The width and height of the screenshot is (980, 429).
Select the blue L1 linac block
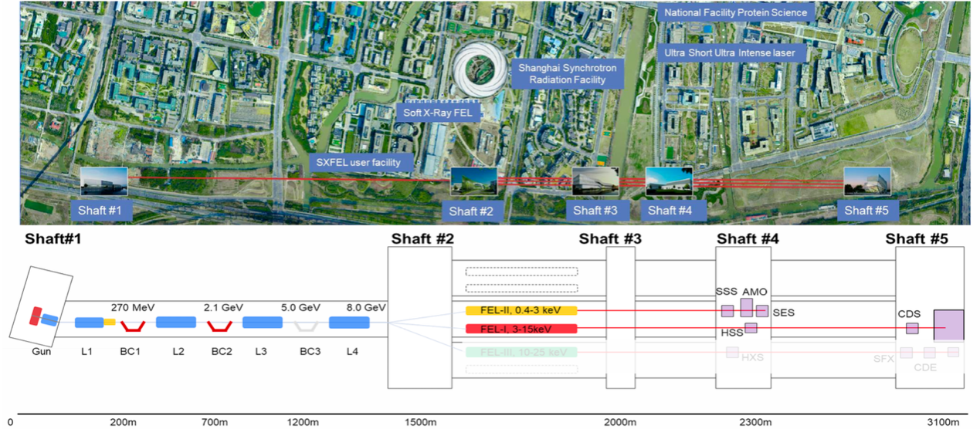coord(89,323)
